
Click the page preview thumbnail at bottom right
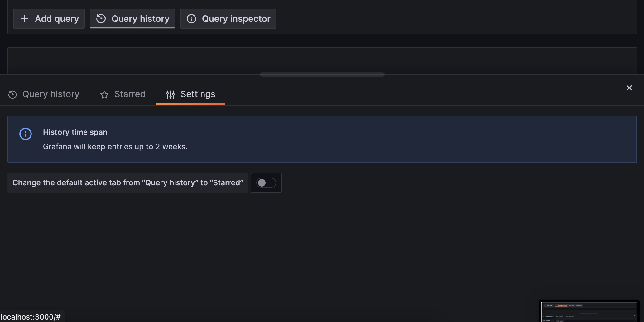click(x=589, y=311)
